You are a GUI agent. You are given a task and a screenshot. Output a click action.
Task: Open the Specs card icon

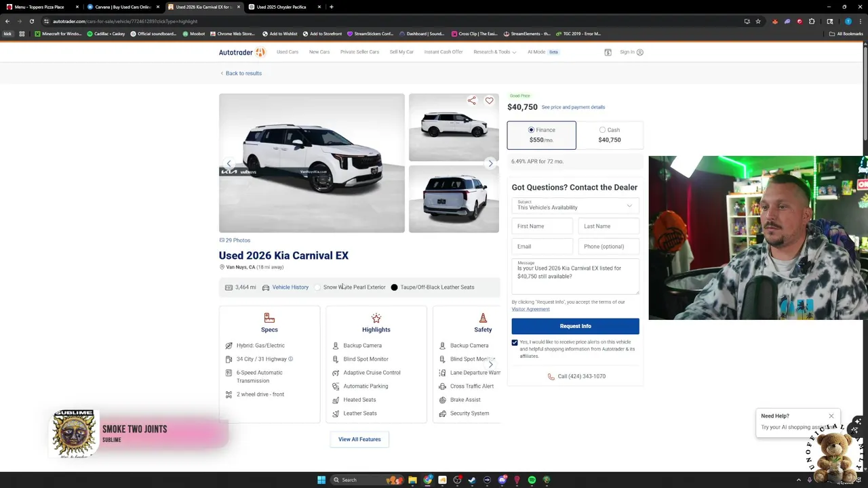click(269, 318)
